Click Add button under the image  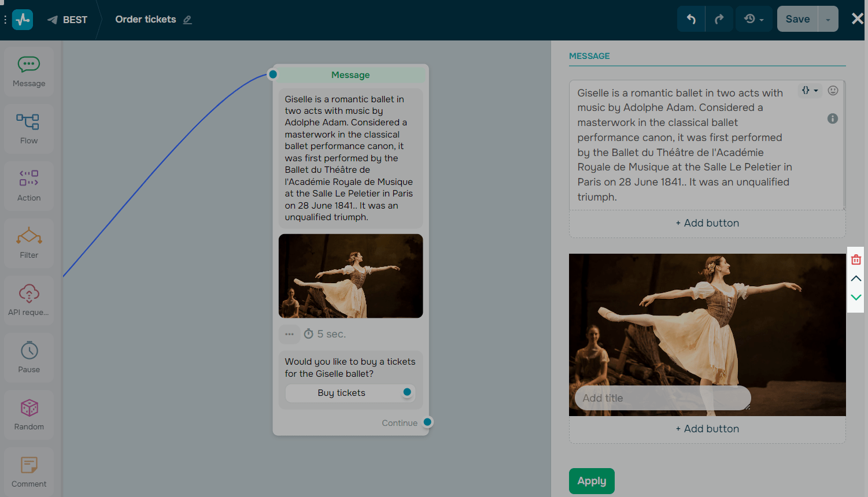click(707, 429)
